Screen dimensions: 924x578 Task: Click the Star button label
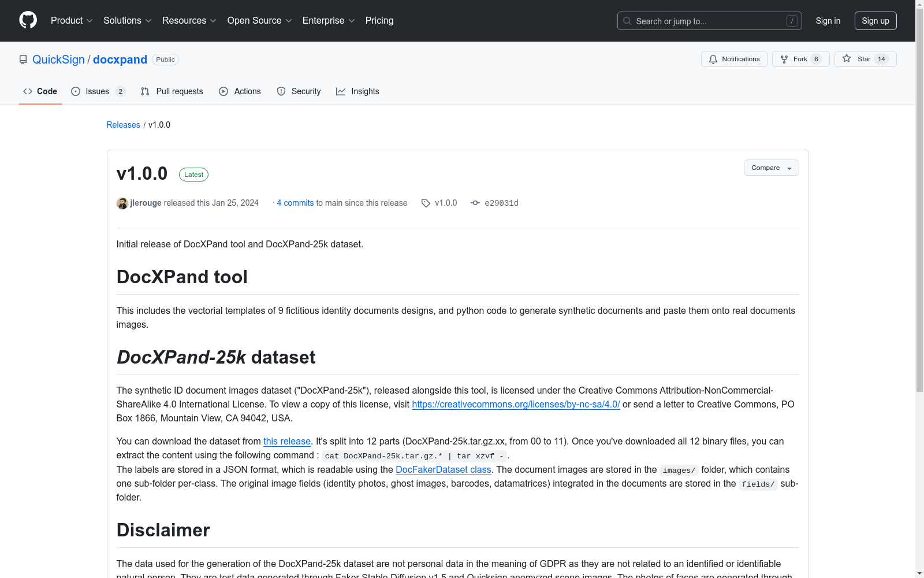[864, 59]
